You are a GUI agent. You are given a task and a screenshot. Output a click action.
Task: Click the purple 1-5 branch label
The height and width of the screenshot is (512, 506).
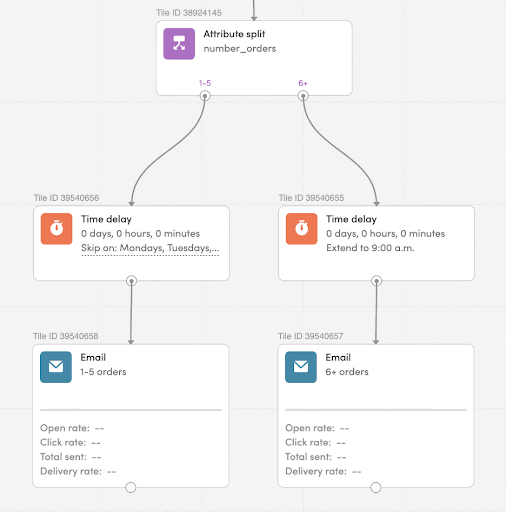point(205,83)
